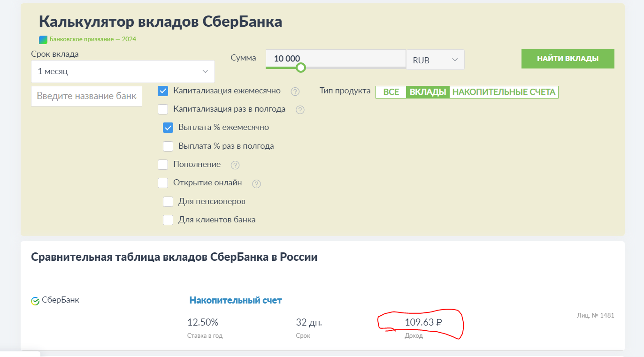Click the НАЙТИ ВКЛАДЫ button
Viewport: 644px width, 357px height.
(568, 59)
